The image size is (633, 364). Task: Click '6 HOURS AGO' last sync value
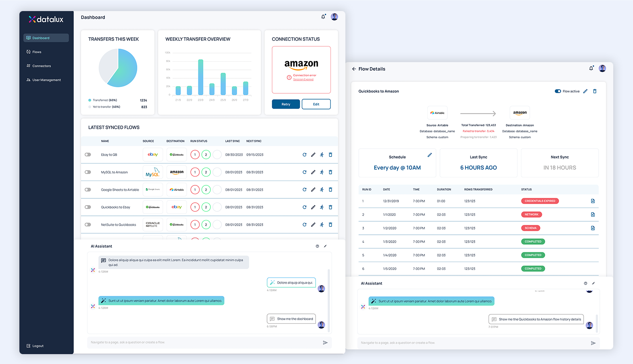click(478, 168)
